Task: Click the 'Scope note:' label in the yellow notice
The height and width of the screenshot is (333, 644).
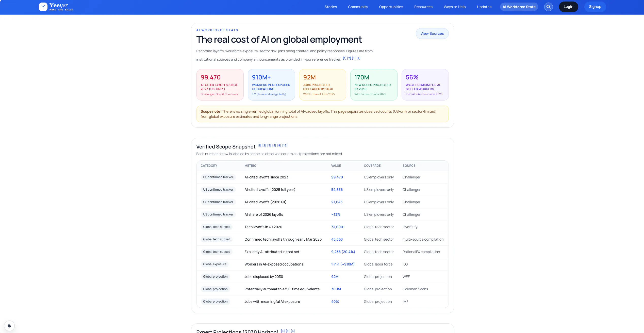Action: (x=211, y=111)
